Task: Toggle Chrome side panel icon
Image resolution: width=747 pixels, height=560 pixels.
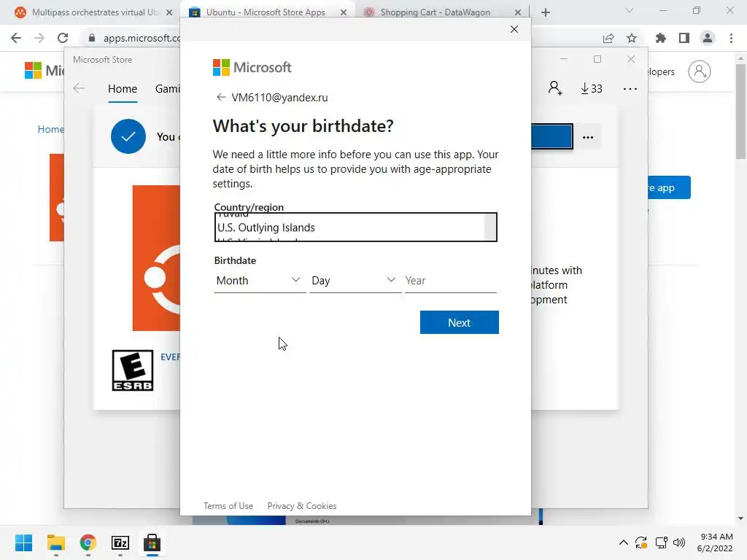Action: click(x=684, y=38)
